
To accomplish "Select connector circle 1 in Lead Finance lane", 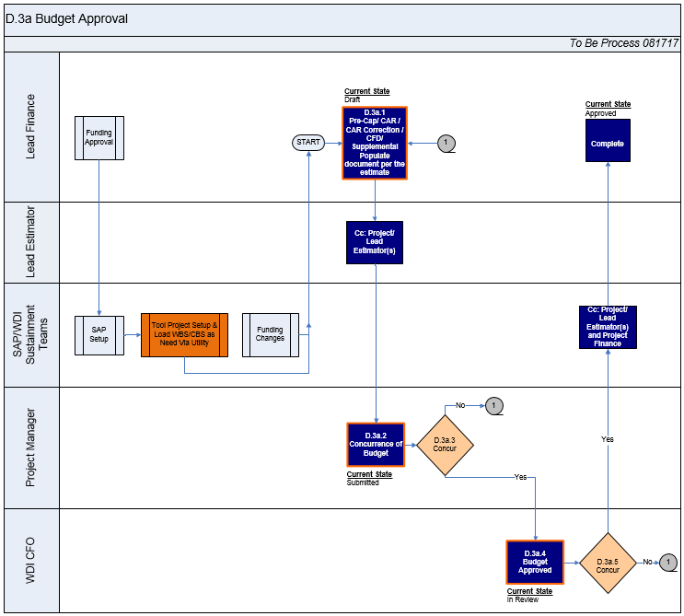I will tap(446, 143).
